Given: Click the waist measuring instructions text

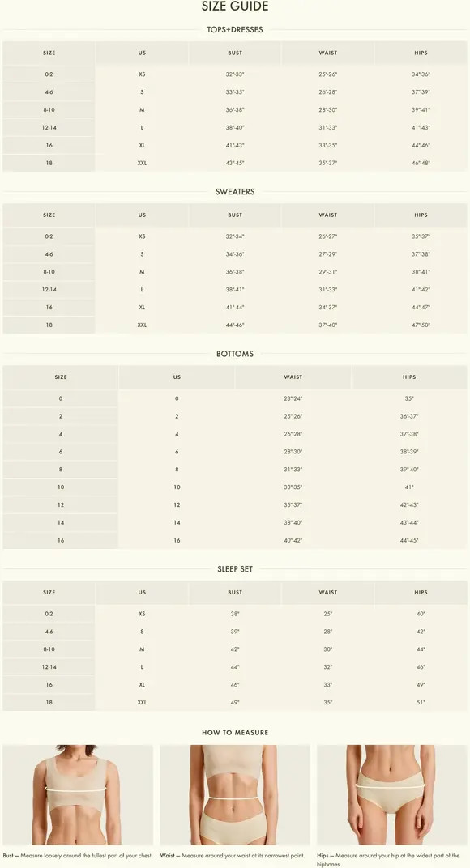Looking at the screenshot, I should (233, 856).
